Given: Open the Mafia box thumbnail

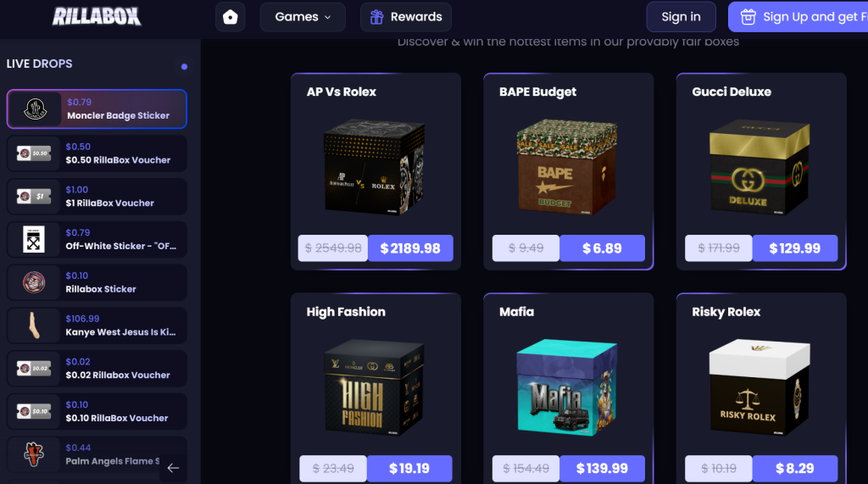Looking at the screenshot, I should coord(567,387).
